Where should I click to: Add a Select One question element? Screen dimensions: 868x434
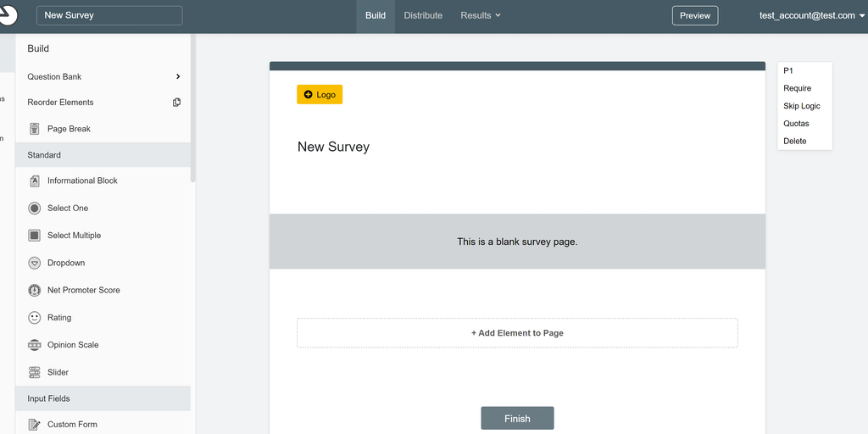67,208
